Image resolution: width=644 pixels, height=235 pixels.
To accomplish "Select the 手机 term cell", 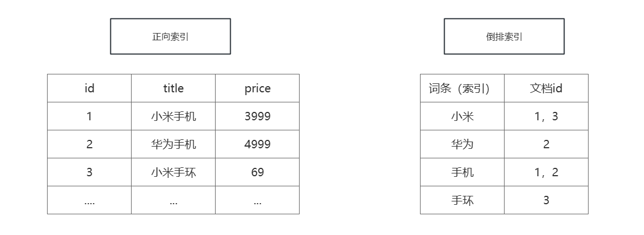I will pos(462,172).
